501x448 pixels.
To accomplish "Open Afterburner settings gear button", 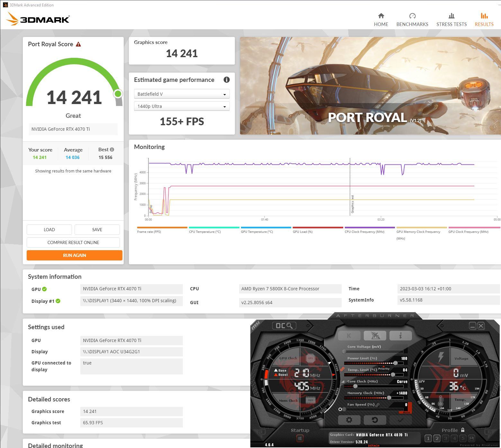I will click(x=349, y=420).
